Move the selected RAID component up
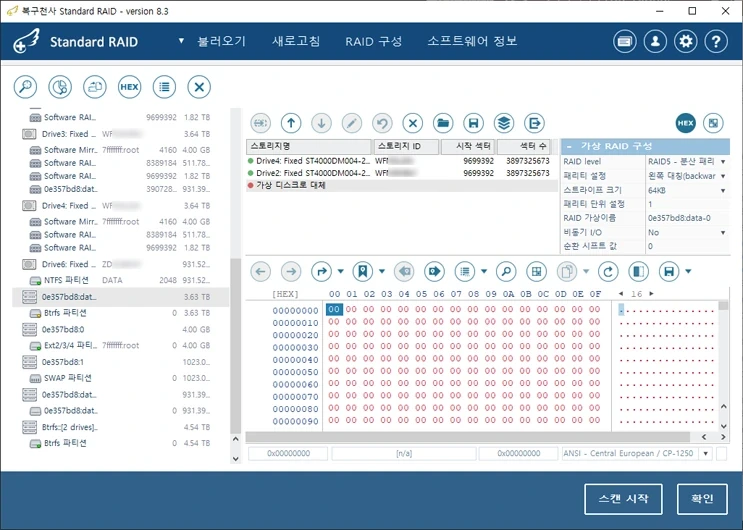The image size is (743, 530). 291,123
